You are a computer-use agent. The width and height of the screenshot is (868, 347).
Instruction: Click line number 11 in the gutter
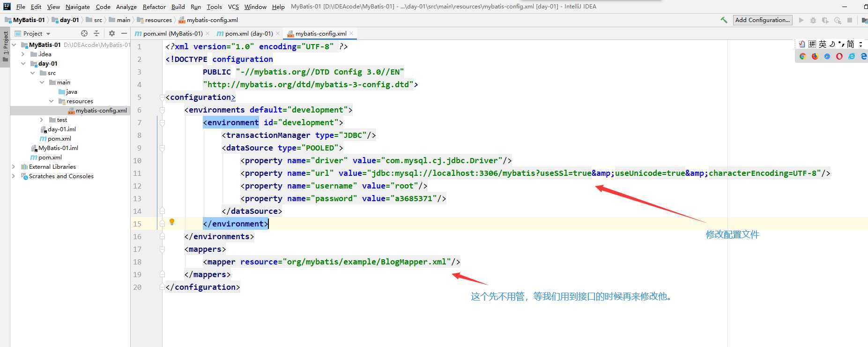click(137, 173)
